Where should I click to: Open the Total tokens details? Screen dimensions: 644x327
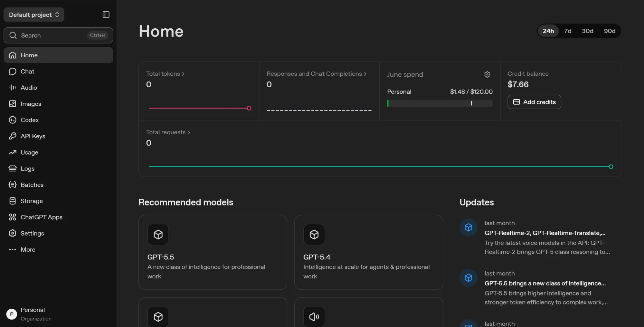pyautogui.click(x=165, y=74)
